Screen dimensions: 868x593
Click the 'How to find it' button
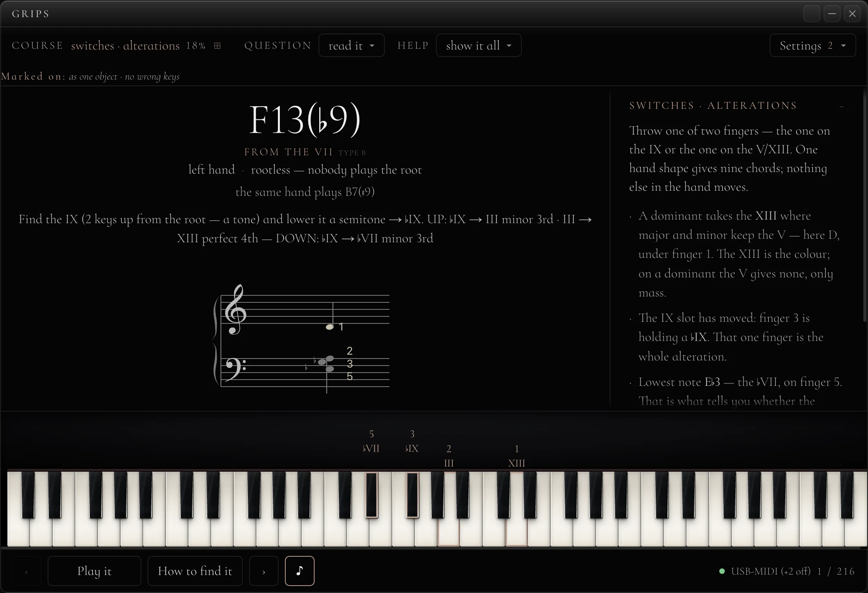[x=195, y=571]
